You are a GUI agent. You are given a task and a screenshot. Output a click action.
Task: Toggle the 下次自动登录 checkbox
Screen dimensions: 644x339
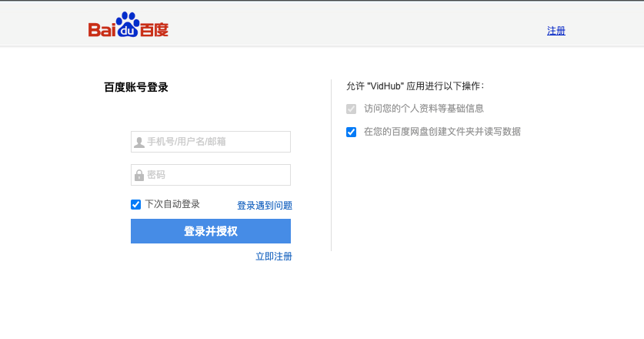tap(136, 204)
